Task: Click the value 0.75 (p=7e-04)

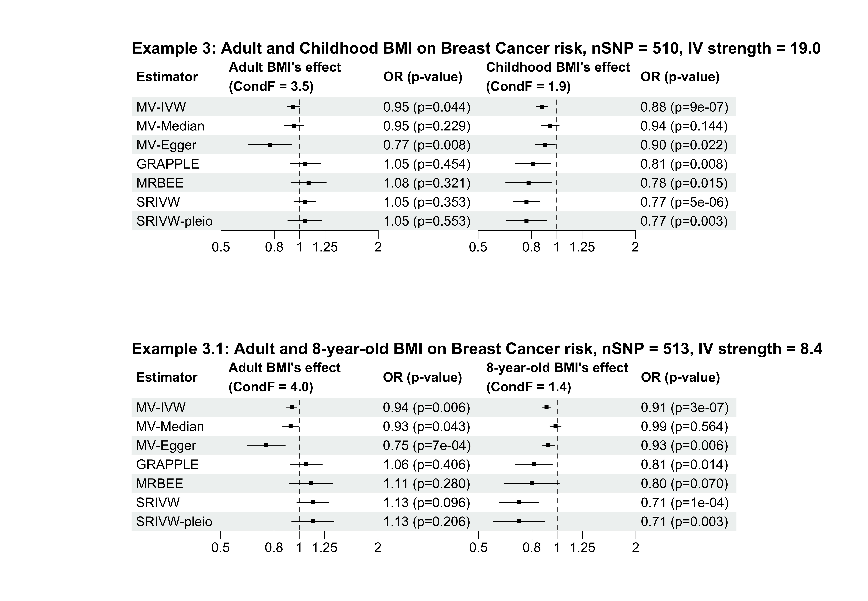Action: (x=427, y=446)
